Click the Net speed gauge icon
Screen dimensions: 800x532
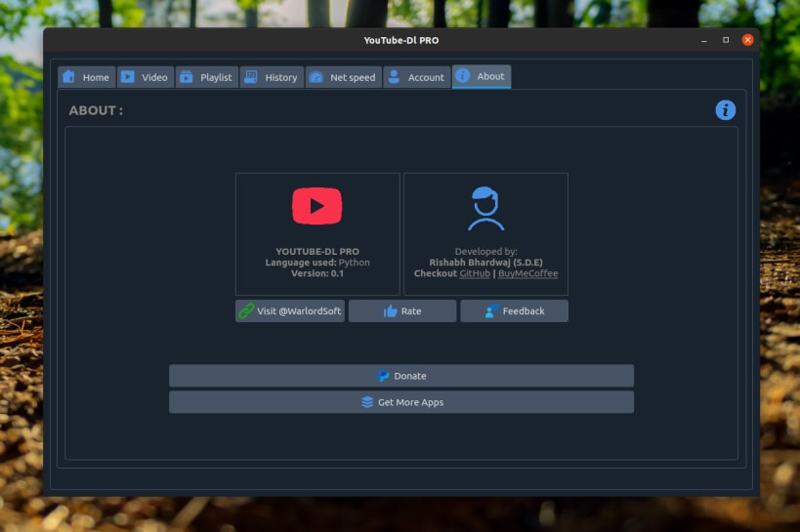tap(316, 76)
